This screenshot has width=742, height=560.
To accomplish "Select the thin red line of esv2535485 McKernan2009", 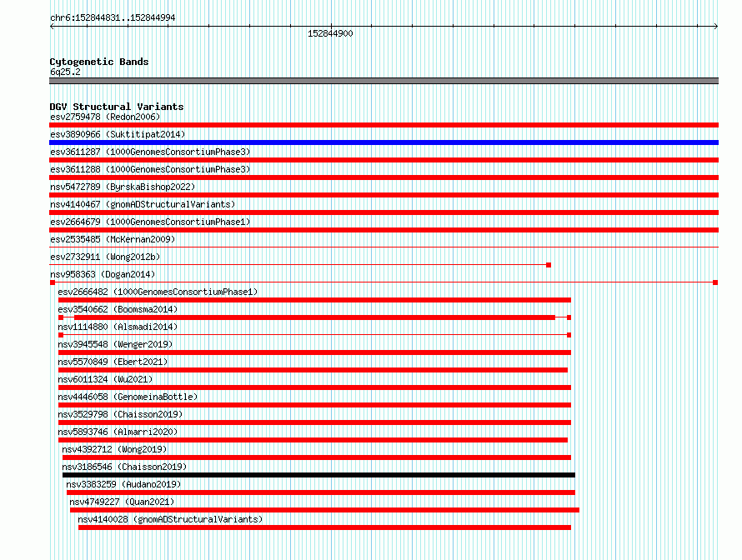I will (384, 247).
